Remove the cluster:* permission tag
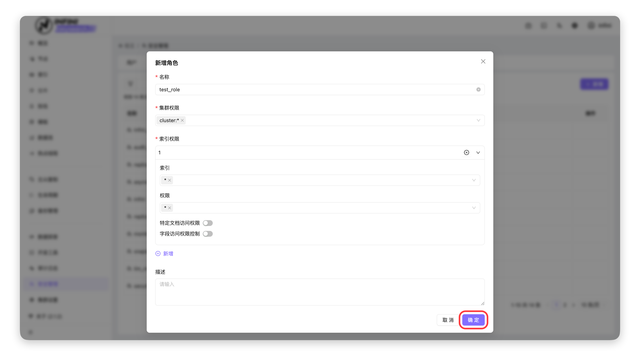 click(182, 121)
